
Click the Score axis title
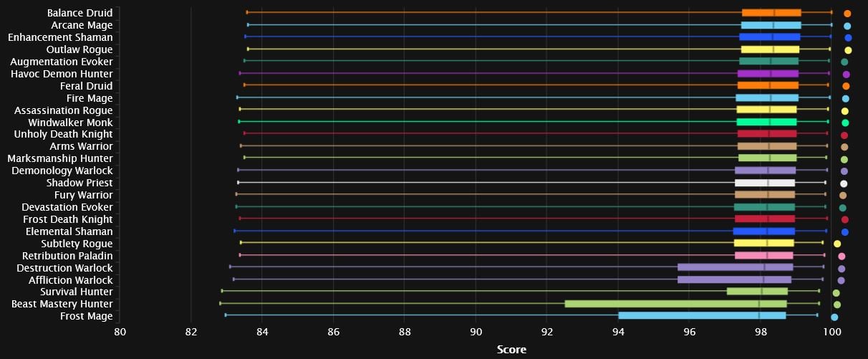pyautogui.click(x=511, y=350)
